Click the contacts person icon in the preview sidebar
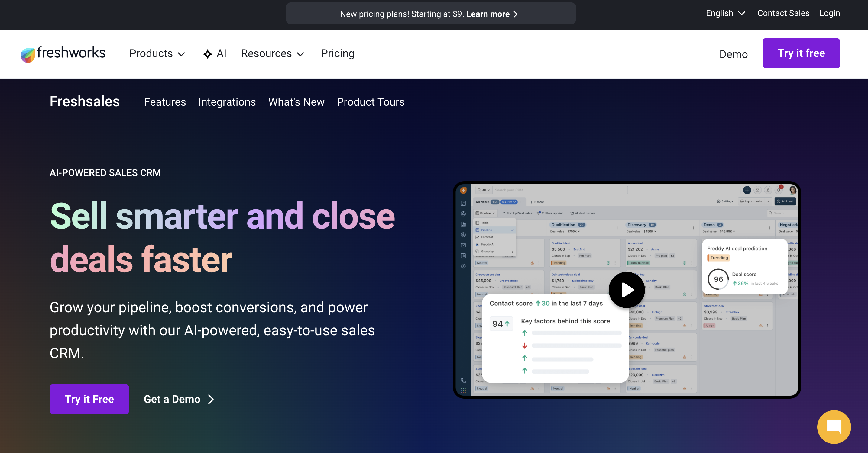 click(x=463, y=214)
